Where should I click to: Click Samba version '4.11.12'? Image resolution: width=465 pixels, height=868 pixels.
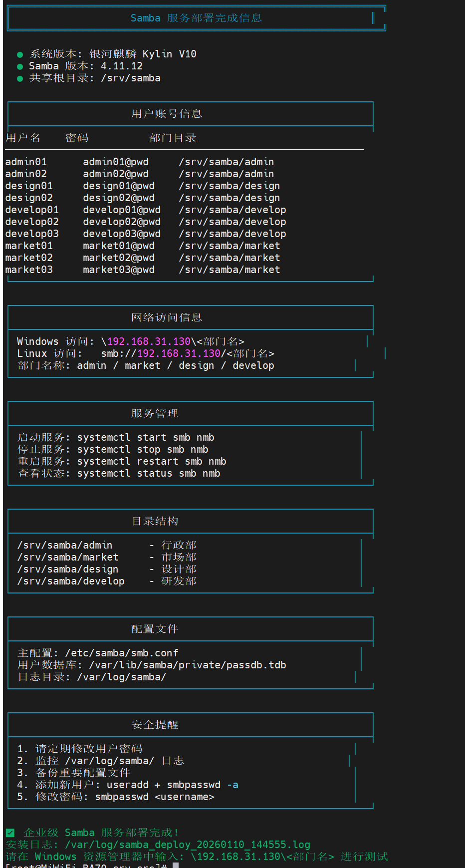(x=122, y=66)
